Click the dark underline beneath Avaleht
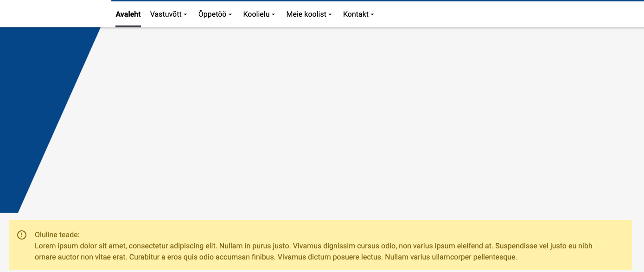Screen dimensions: 644x272 click(128, 26)
